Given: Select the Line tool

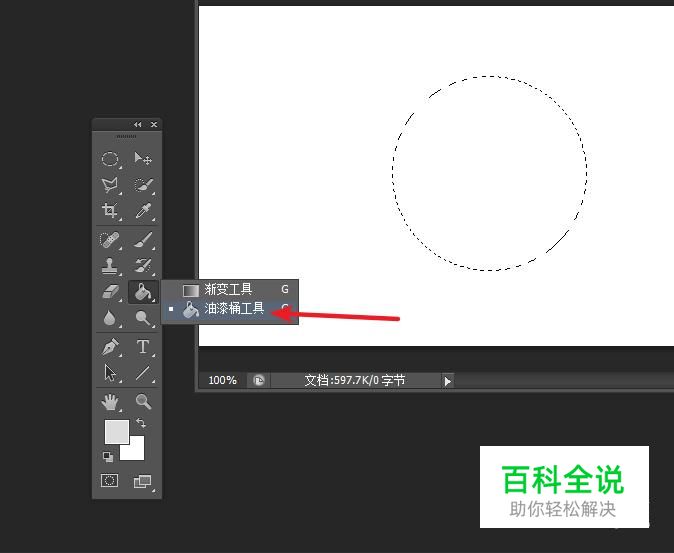Looking at the screenshot, I should [x=143, y=373].
